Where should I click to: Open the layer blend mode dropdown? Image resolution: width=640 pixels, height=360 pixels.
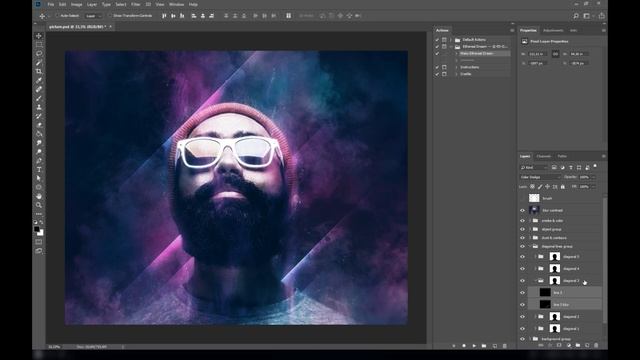(540, 177)
